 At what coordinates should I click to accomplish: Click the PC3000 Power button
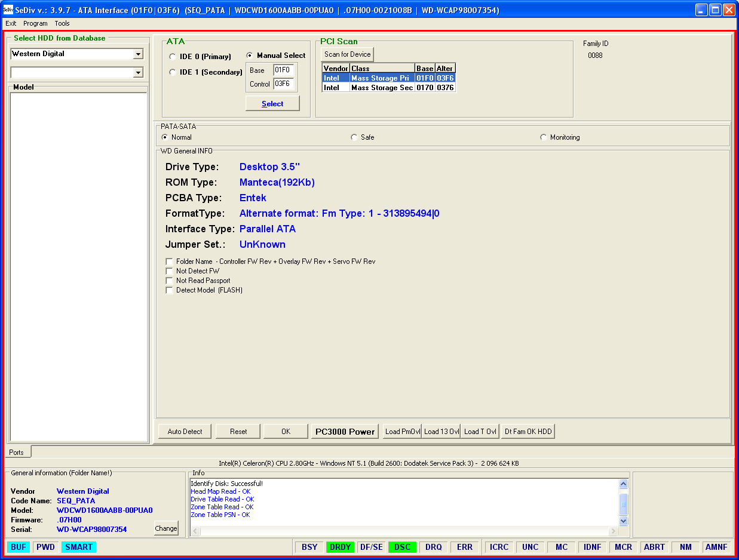[x=345, y=431]
